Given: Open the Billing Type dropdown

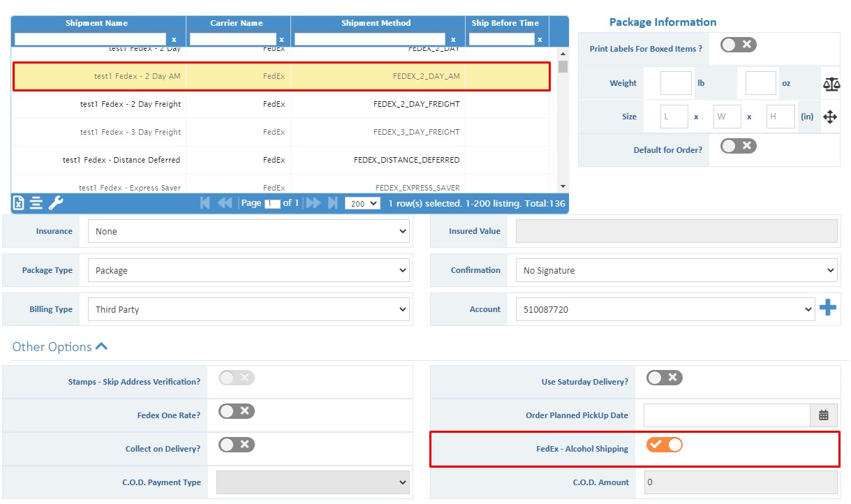Looking at the screenshot, I should click(x=248, y=309).
